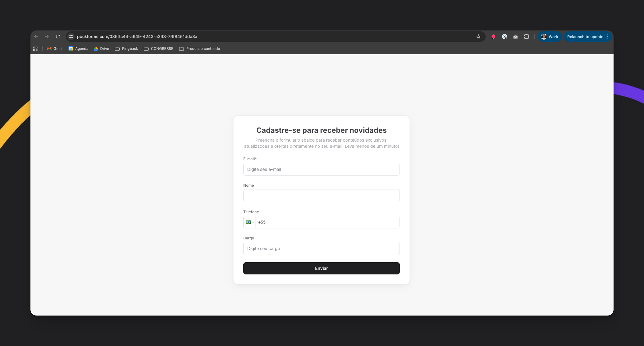Open the Work profile menu
This screenshot has height=346, width=644.
(x=550, y=37)
